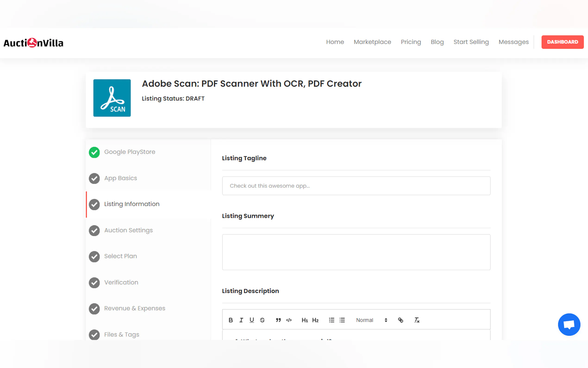Create a numbered list
This screenshot has width=588, height=368.
pyautogui.click(x=331, y=320)
